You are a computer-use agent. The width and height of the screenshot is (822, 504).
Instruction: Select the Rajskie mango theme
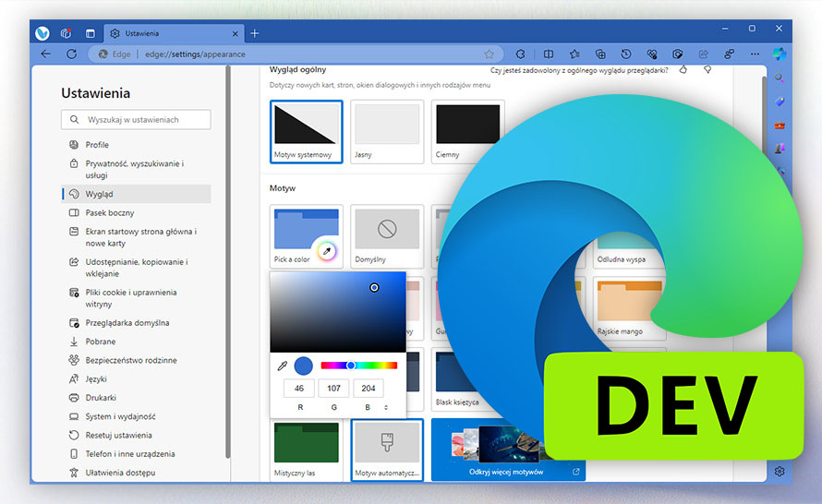[629, 308]
